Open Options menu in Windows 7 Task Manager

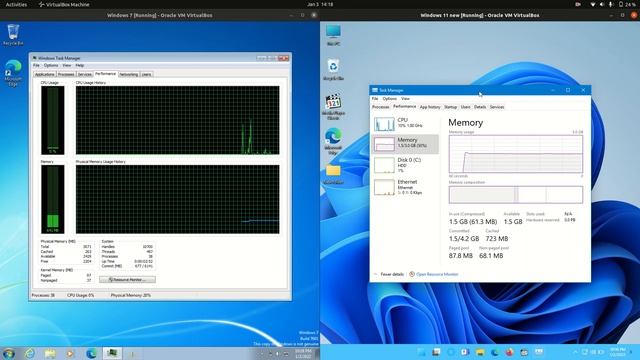(51, 65)
